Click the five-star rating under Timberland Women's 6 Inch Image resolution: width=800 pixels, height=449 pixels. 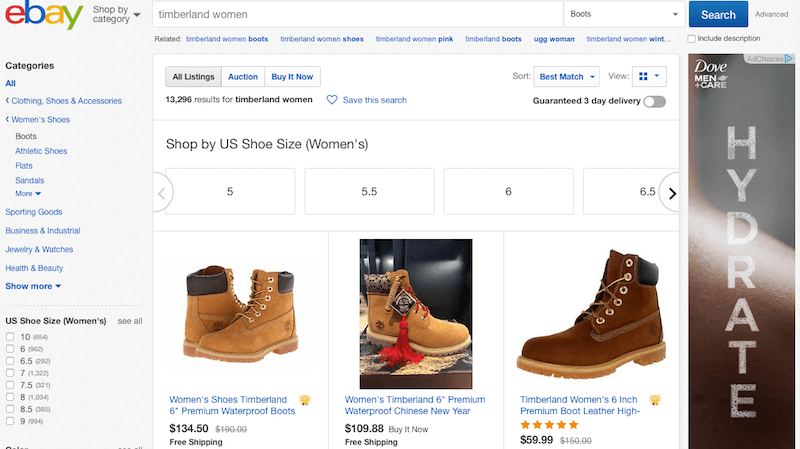[549, 425]
